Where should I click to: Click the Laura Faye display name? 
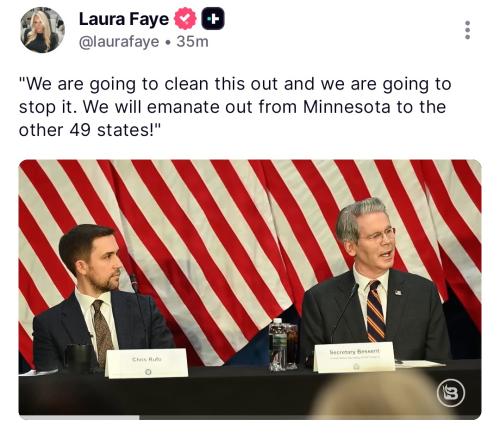124,19
